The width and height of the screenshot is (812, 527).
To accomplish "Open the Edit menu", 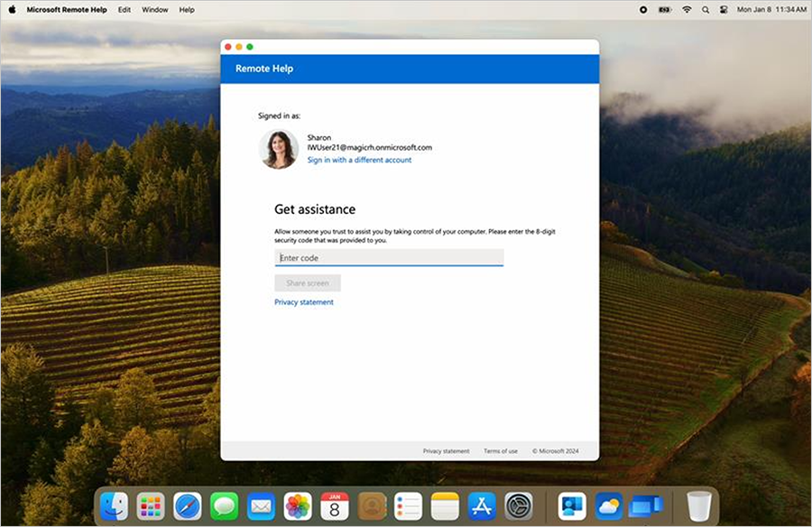I will (125, 9).
